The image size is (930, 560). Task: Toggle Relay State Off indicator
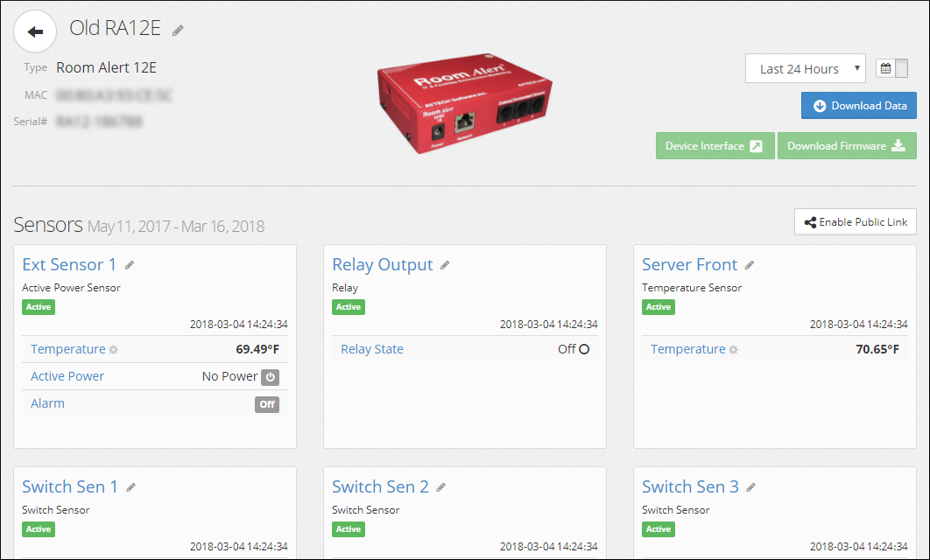pyautogui.click(x=584, y=349)
